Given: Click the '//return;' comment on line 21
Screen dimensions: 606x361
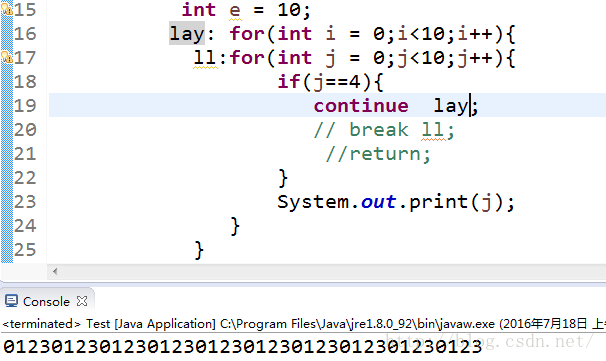Looking at the screenshot, I should (378, 154).
